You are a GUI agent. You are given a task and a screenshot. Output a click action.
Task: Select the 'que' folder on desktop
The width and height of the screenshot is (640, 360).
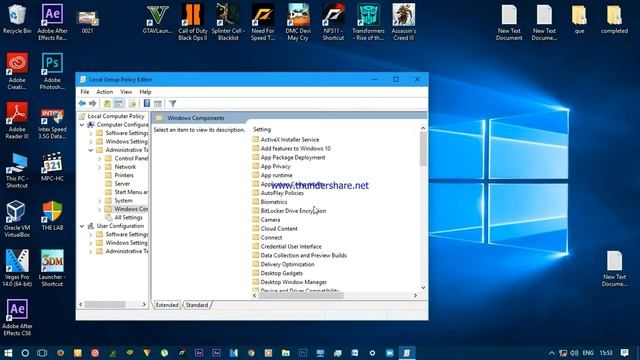pyautogui.click(x=579, y=19)
